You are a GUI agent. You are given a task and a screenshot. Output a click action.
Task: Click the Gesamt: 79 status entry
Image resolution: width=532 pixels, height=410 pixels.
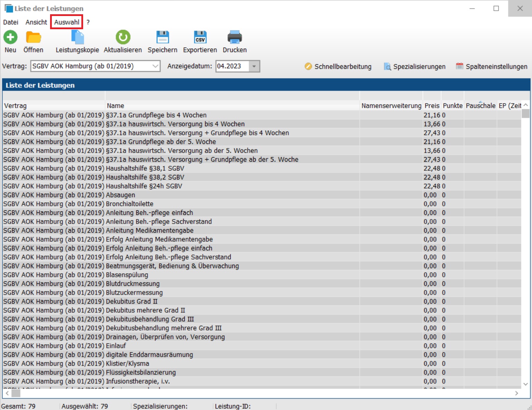[18, 406]
